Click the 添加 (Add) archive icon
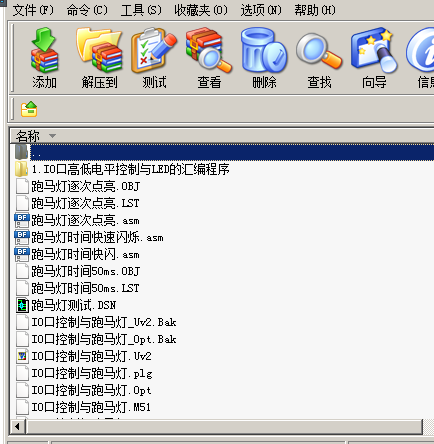This screenshot has height=444, width=434. pos(44,58)
